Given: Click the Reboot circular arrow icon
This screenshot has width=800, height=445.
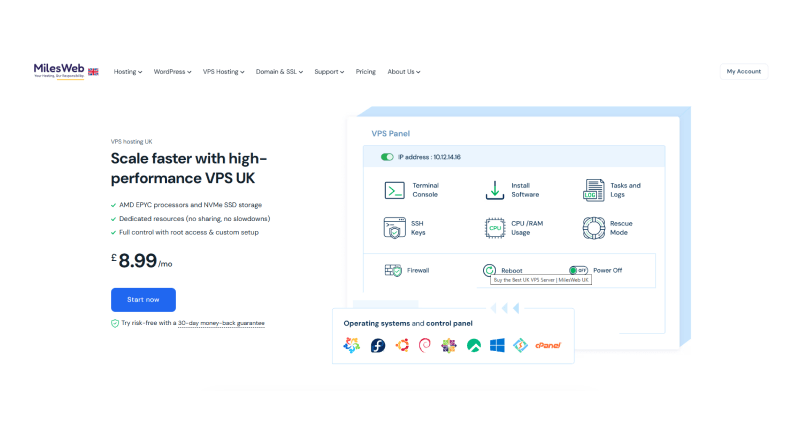Looking at the screenshot, I should click(489, 270).
